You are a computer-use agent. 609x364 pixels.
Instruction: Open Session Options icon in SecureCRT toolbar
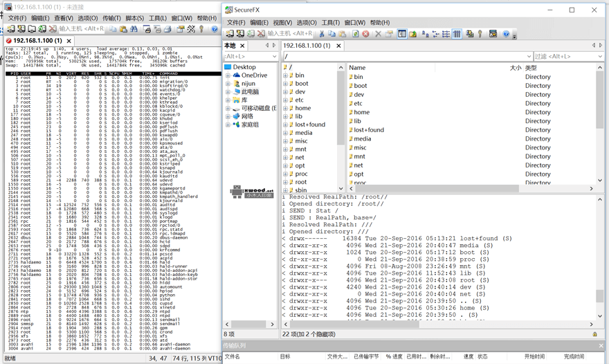(x=180, y=29)
